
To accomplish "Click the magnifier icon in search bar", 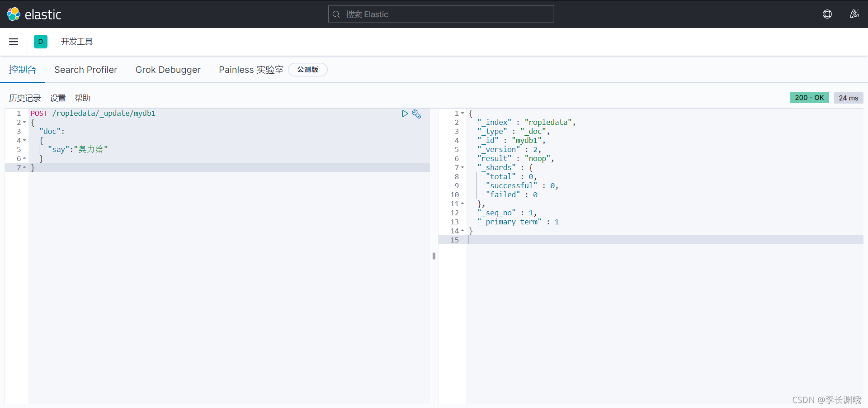I will pyautogui.click(x=336, y=14).
